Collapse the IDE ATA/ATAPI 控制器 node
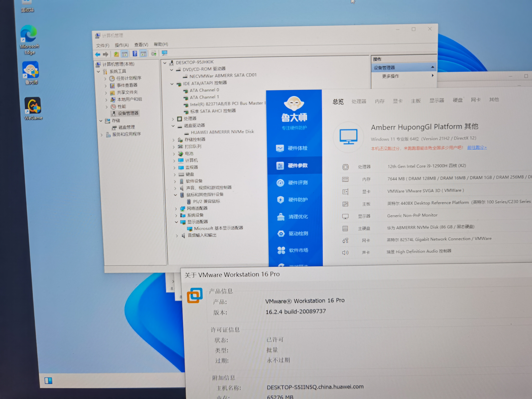This screenshot has height=399, width=532. pos(172,84)
